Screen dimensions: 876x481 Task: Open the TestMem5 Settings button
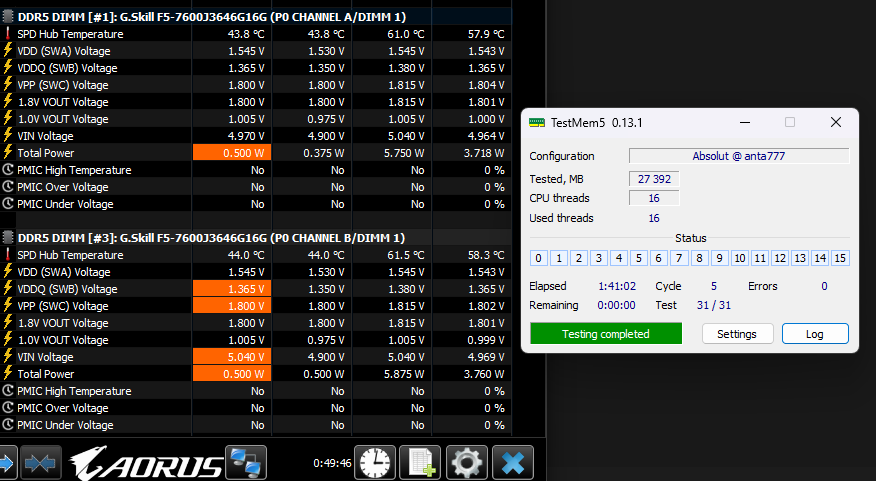click(x=737, y=334)
